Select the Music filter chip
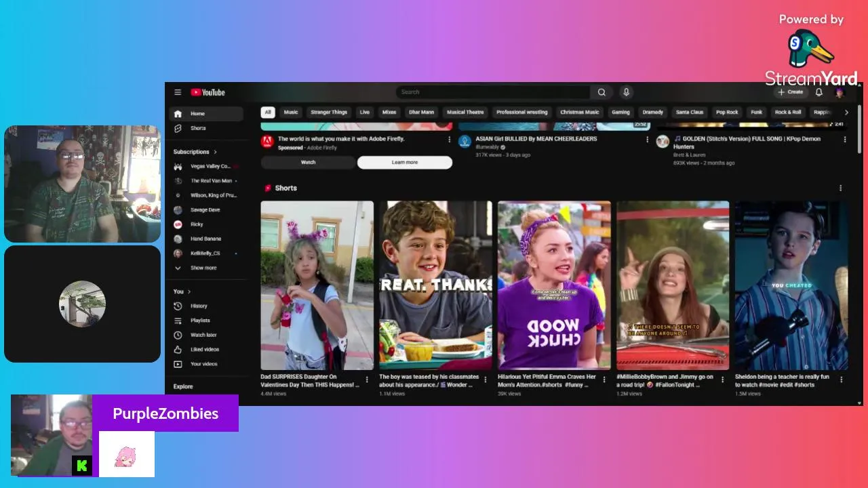Screen dimensions: 868x488 coord(291,113)
